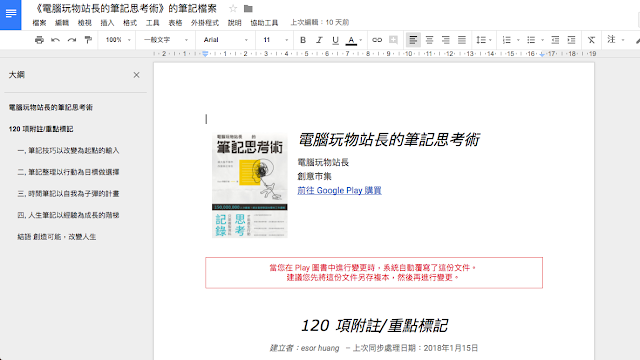
Task: Expand the font size 11 dropdown
Action: pos(275,40)
